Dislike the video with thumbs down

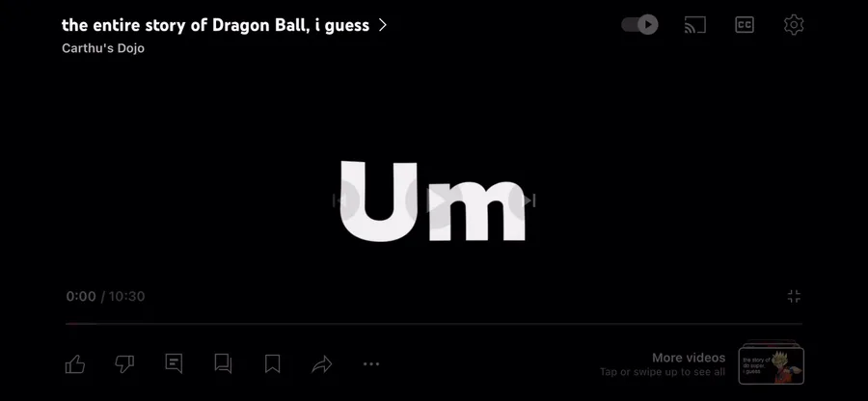(124, 364)
